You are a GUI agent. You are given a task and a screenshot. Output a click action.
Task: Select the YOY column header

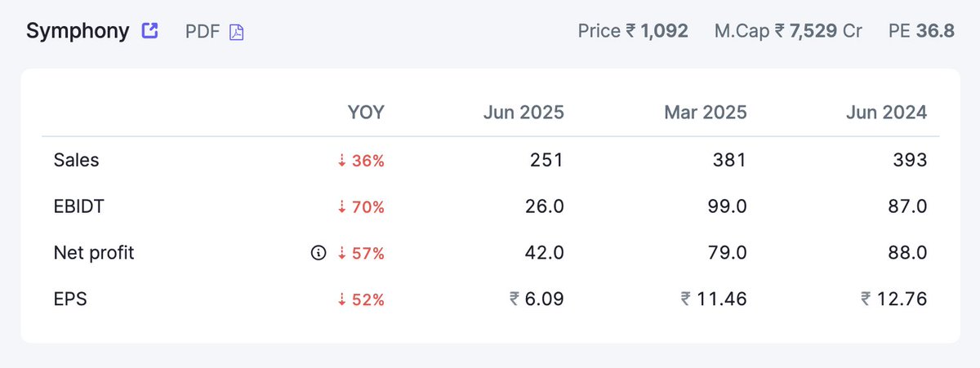(366, 113)
